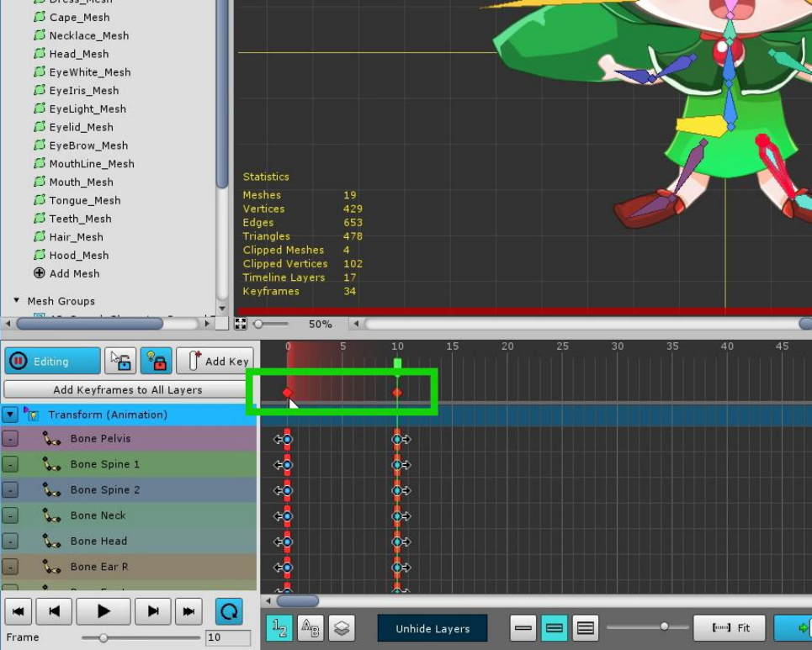Select Tongue_Mesh item
The width and height of the screenshot is (812, 650).
click(84, 200)
